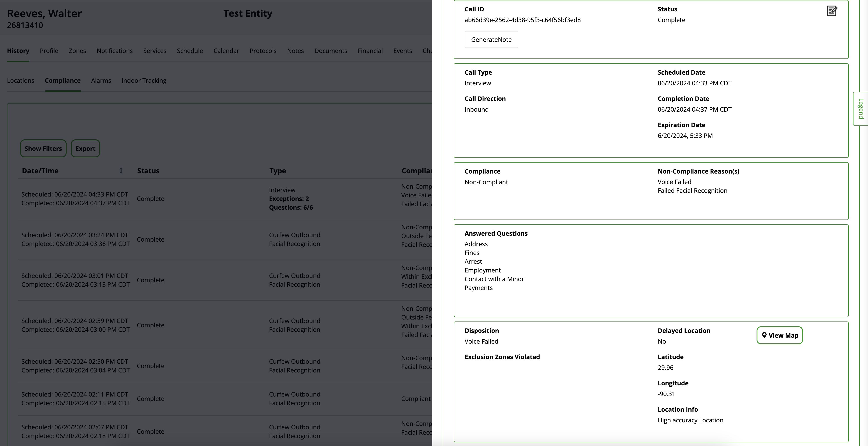
Task: Click the edit note icon near Status
Action: click(x=832, y=11)
